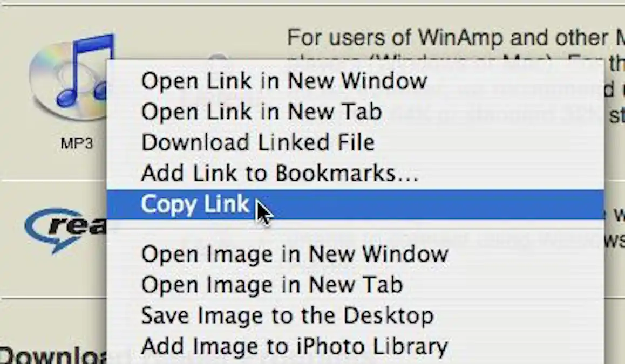Select Open Image in New Tab
This screenshot has width=625, height=364.
(271, 284)
